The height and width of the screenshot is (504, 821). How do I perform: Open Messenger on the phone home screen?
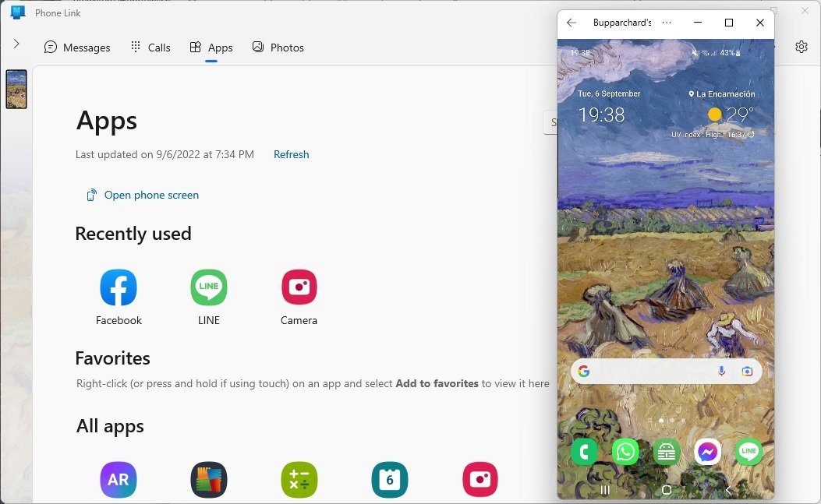pyautogui.click(x=707, y=451)
